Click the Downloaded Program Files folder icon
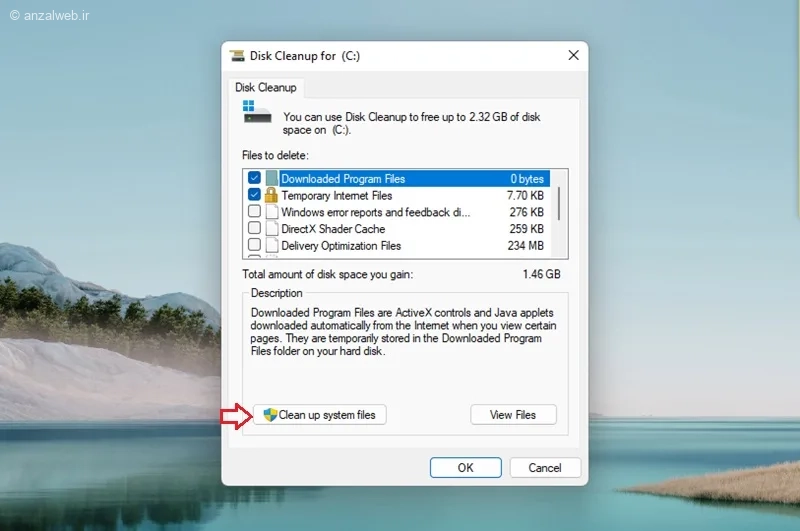The width and height of the screenshot is (800, 531). 272,178
